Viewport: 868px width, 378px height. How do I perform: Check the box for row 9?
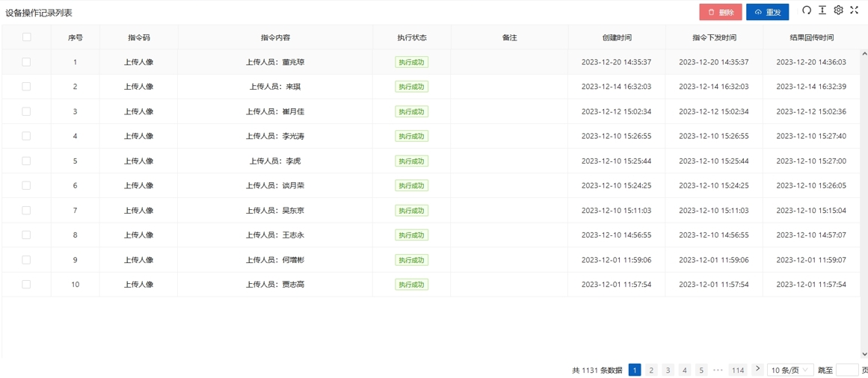[x=27, y=259]
